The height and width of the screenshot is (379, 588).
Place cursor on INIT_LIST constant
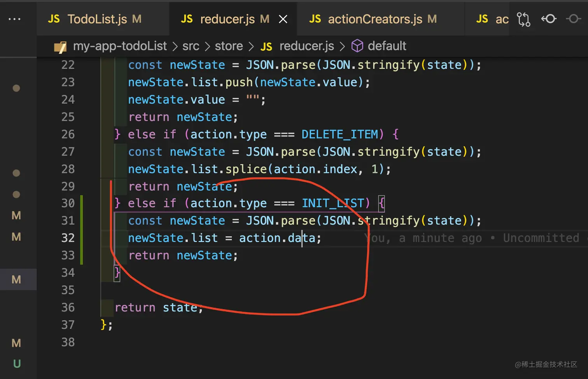pos(333,203)
